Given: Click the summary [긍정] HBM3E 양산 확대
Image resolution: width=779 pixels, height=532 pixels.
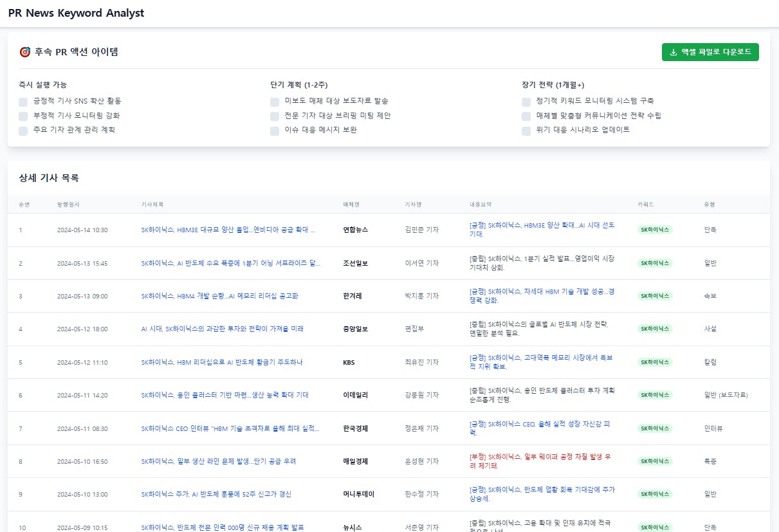Looking at the screenshot, I should [x=542, y=230].
